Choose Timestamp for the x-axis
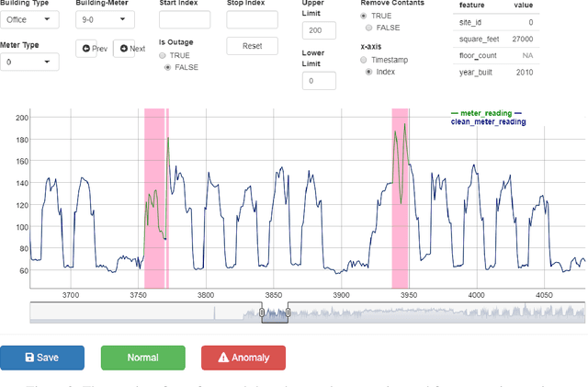This screenshot has height=387, width=588. click(x=365, y=59)
